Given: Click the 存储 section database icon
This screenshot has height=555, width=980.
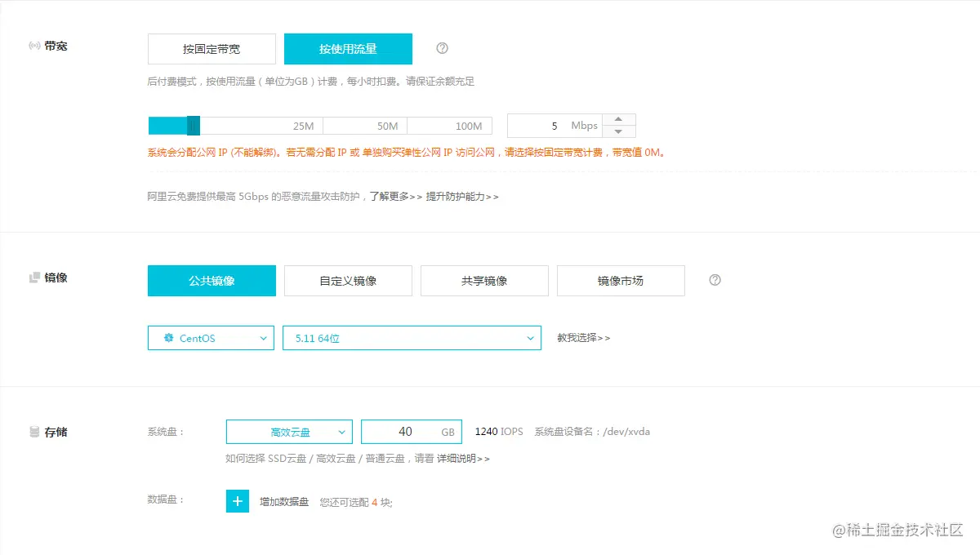Looking at the screenshot, I should [x=34, y=432].
